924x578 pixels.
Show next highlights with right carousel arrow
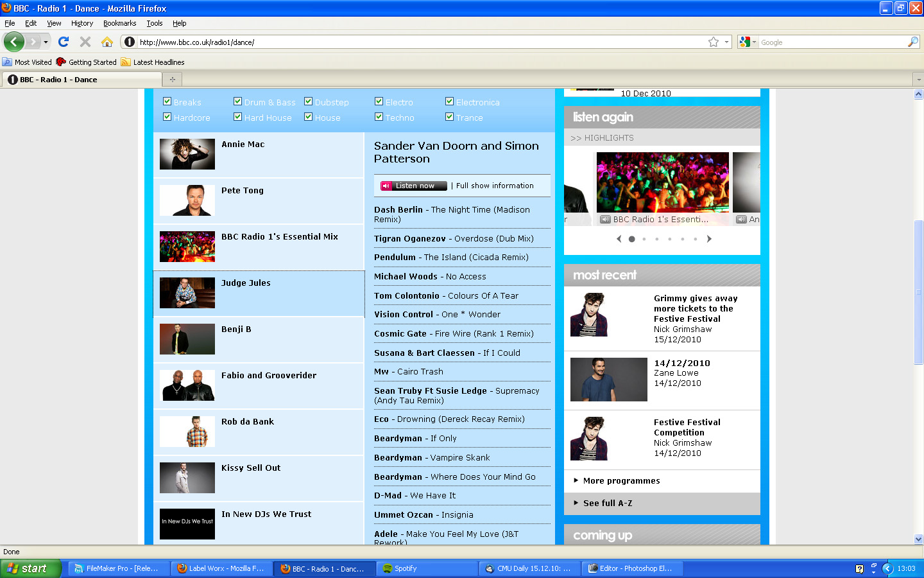tap(709, 239)
